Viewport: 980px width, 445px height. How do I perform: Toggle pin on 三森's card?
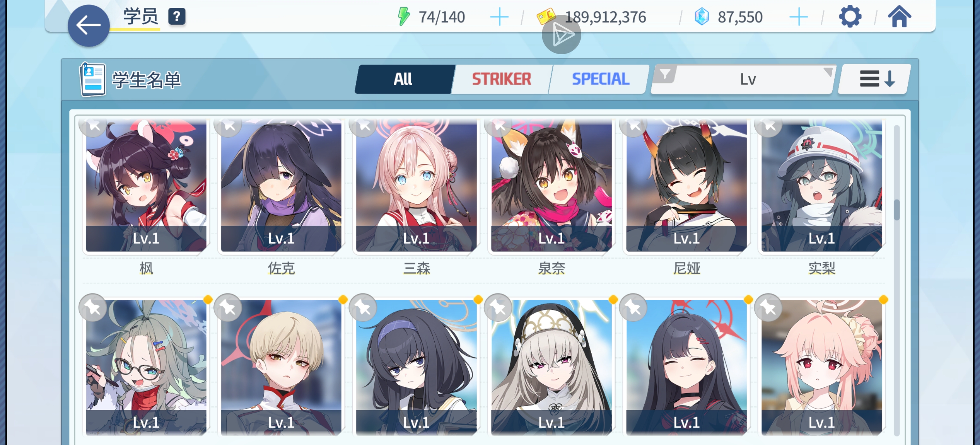click(x=363, y=126)
